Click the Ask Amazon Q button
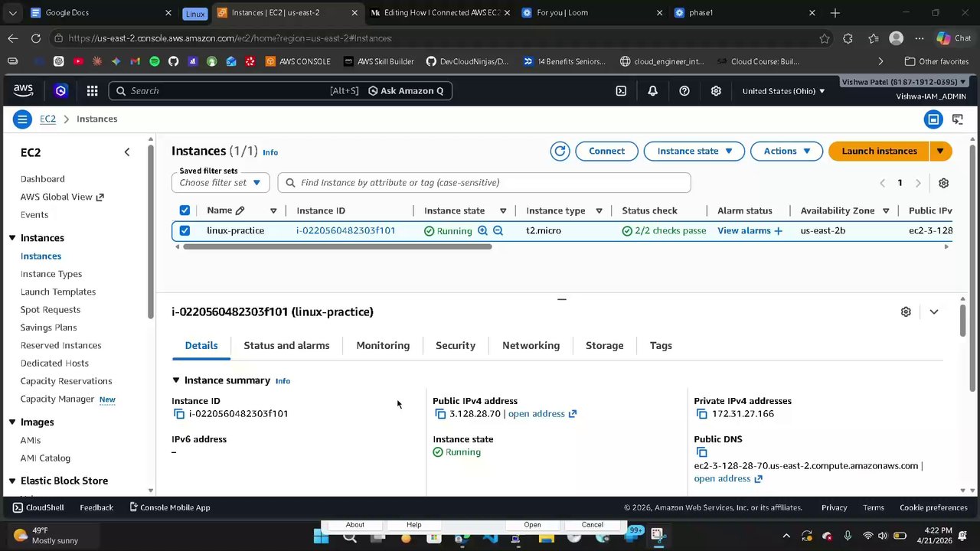 tap(406, 90)
